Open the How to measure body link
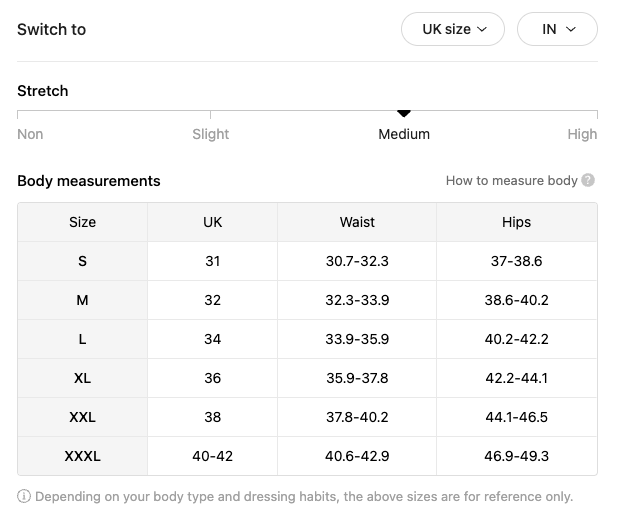Screen dimensions: 622x510 (511, 180)
